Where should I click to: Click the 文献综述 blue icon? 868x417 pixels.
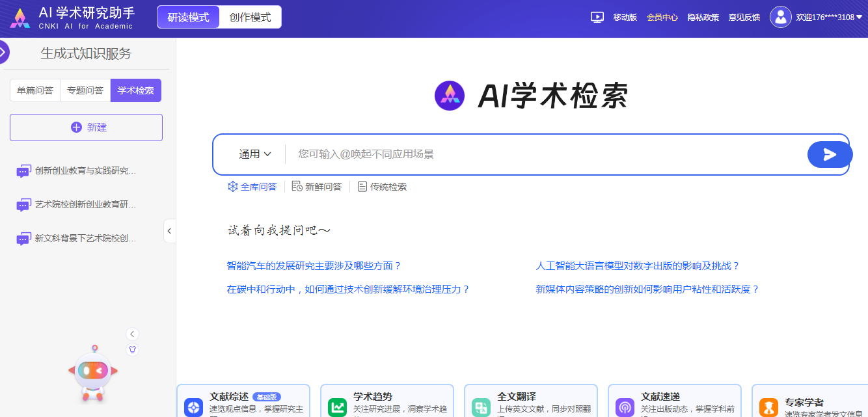[x=194, y=408]
